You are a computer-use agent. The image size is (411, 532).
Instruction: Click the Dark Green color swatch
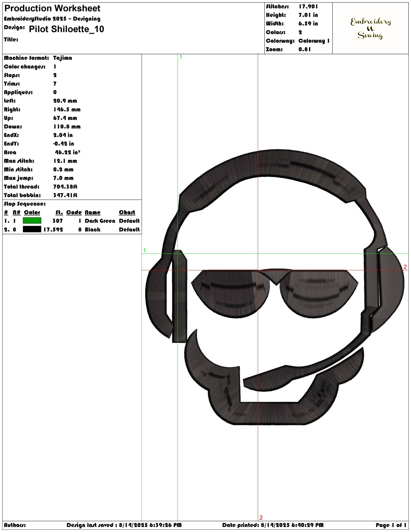32,220
